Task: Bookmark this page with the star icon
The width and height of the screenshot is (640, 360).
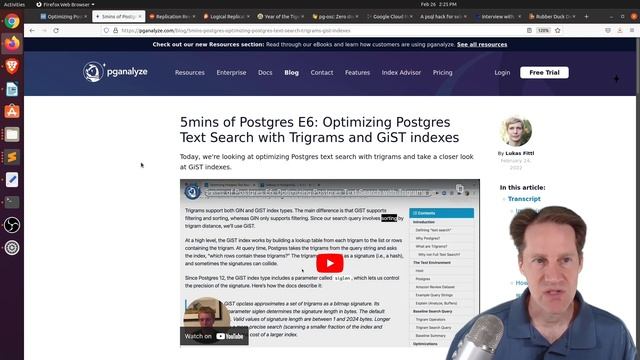Action: click(x=558, y=31)
